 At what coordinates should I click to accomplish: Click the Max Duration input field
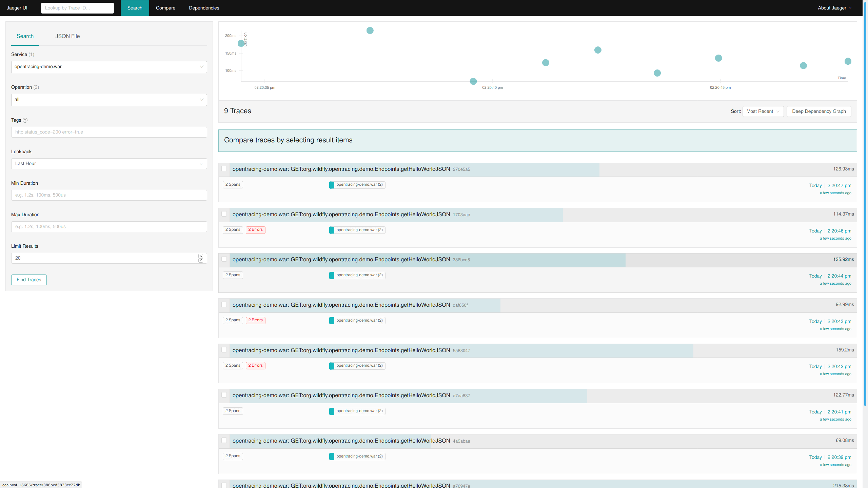[x=109, y=227]
